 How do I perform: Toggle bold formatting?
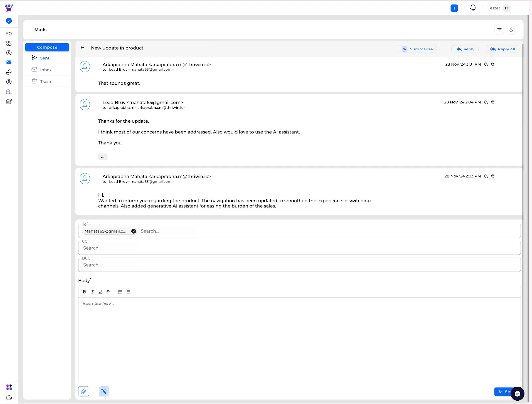(84, 292)
